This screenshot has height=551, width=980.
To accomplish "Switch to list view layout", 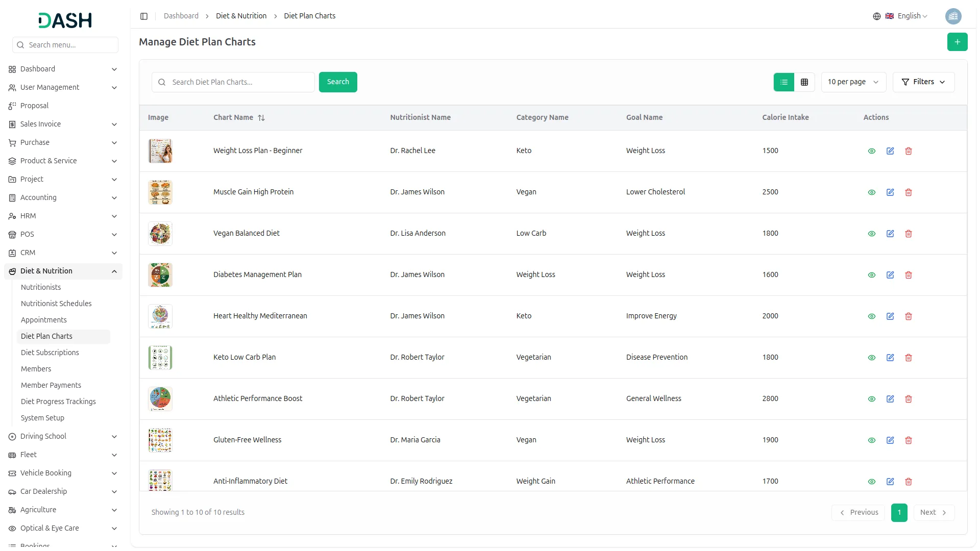I will [784, 82].
